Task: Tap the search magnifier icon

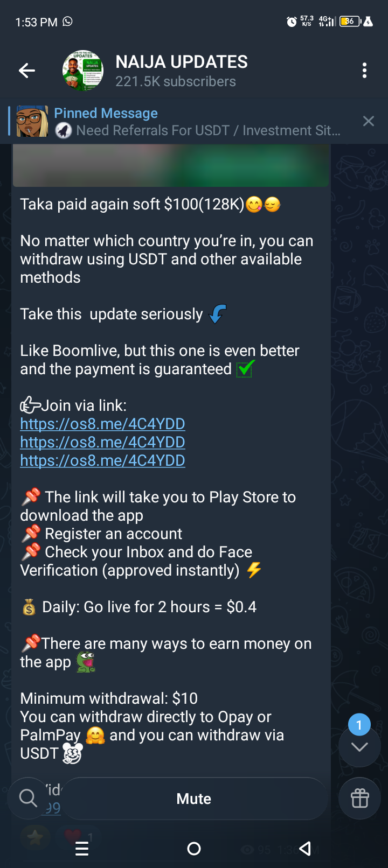Action: click(28, 798)
